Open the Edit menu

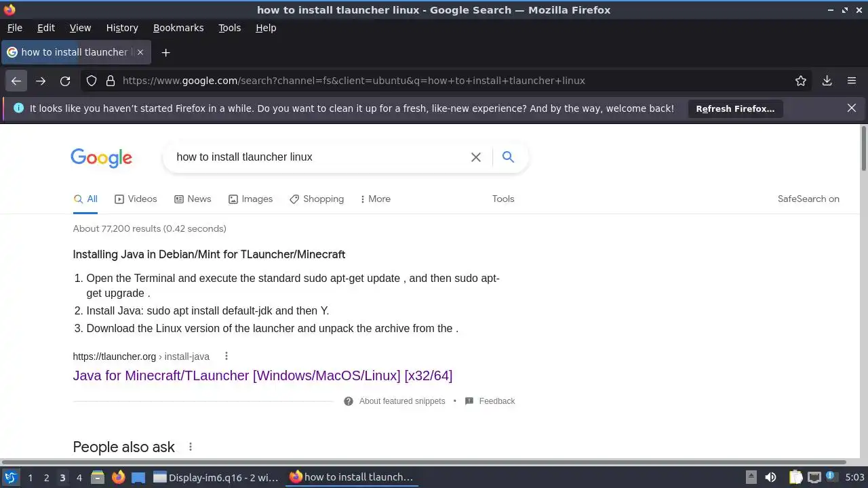[x=46, y=28]
